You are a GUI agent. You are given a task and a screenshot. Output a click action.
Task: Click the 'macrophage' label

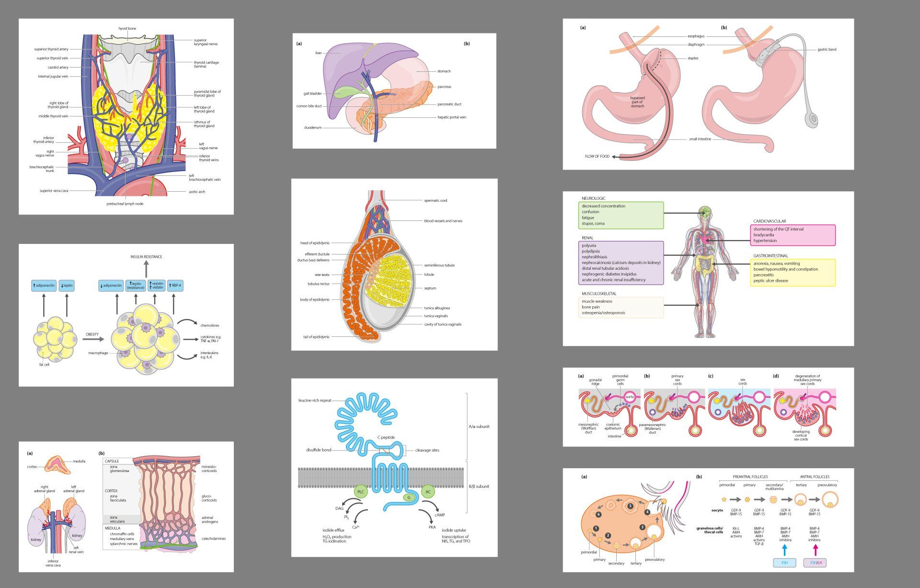click(98, 353)
